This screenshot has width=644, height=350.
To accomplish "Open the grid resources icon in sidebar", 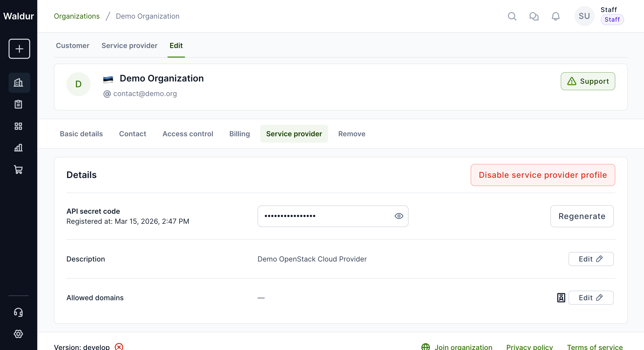I will (x=18, y=126).
